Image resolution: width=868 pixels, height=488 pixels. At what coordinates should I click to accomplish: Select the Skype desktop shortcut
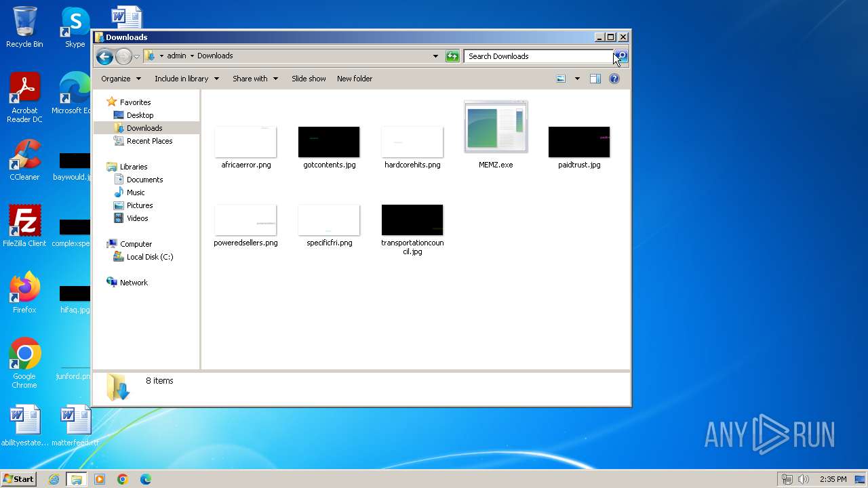[x=75, y=27]
